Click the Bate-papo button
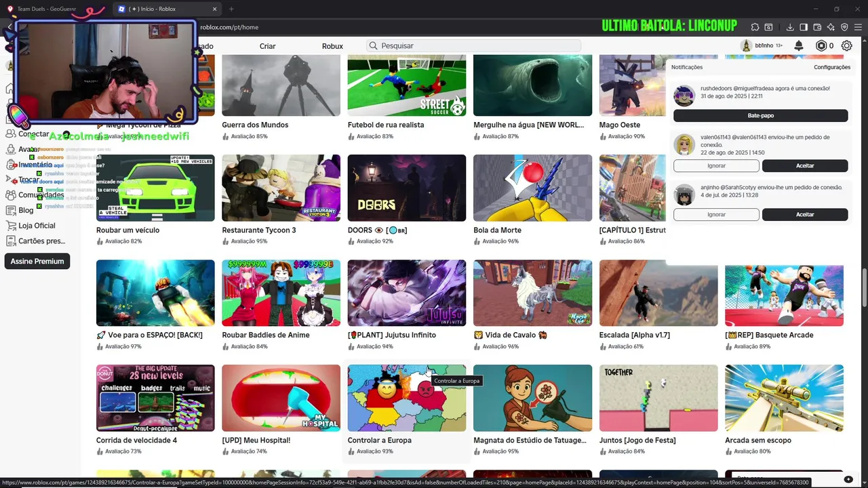 760,116
